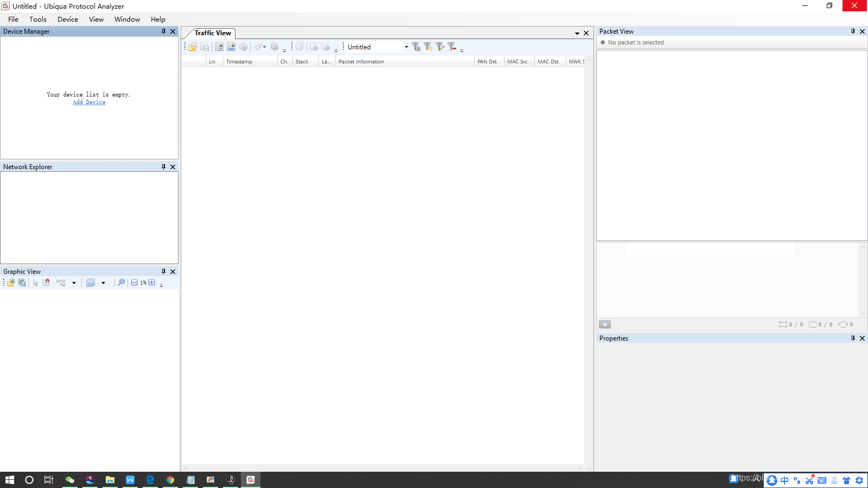Click the packet layout icon beside the save icon
This screenshot has width=868, height=488.
pos(219,47)
